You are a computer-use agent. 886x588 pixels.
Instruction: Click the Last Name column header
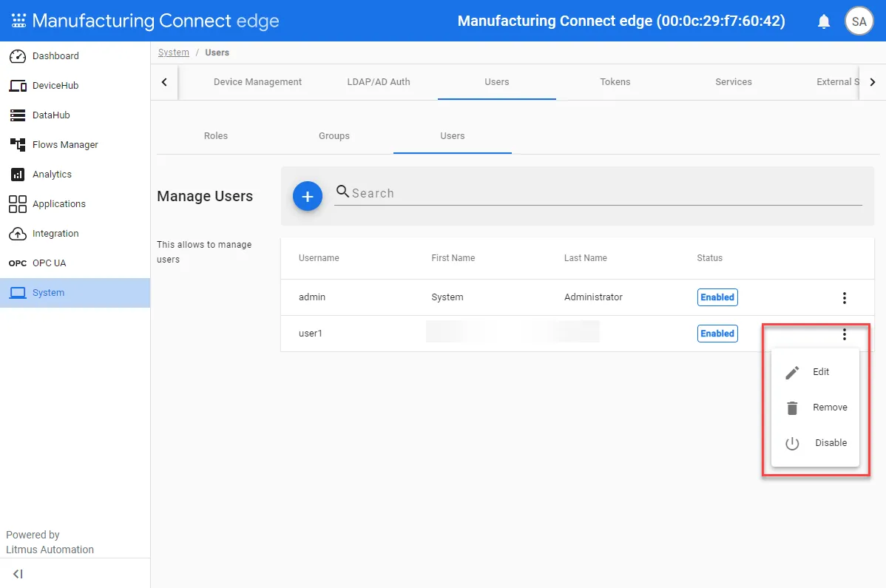586,258
